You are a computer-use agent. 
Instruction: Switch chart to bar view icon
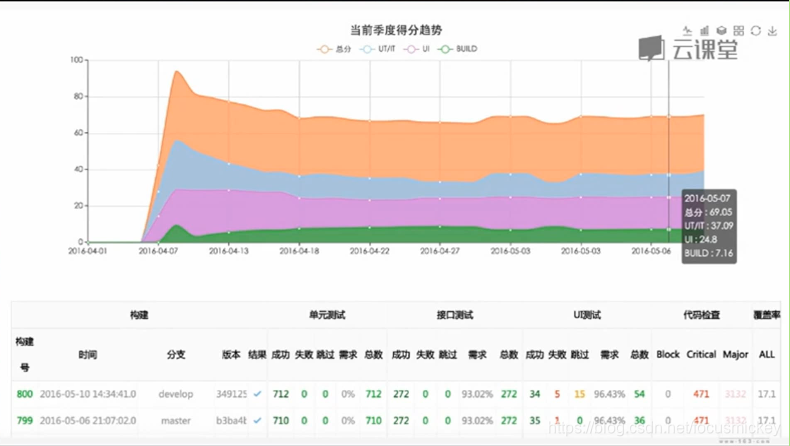[x=704, y=31]
